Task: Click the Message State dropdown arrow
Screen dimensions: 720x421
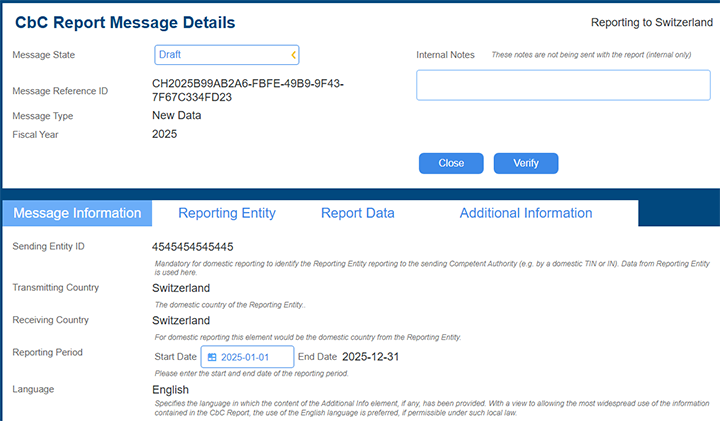Action: point(293,55)
